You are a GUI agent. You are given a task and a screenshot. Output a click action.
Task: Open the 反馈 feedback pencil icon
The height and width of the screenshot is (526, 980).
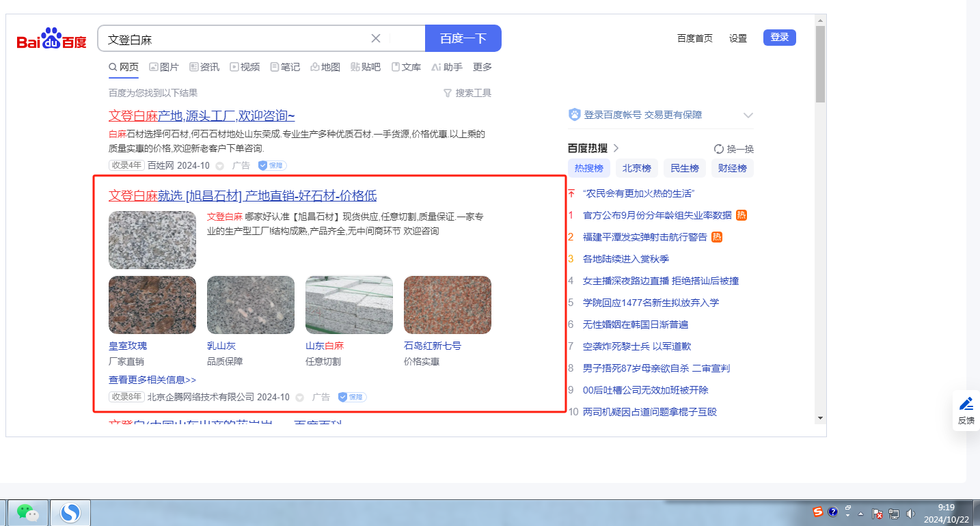click(966, 404)
